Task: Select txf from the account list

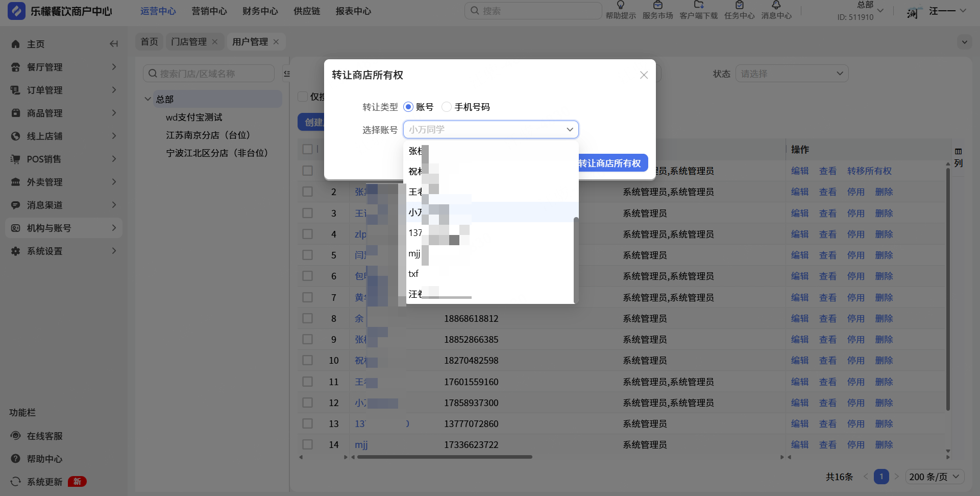Action: coord(413,274)
